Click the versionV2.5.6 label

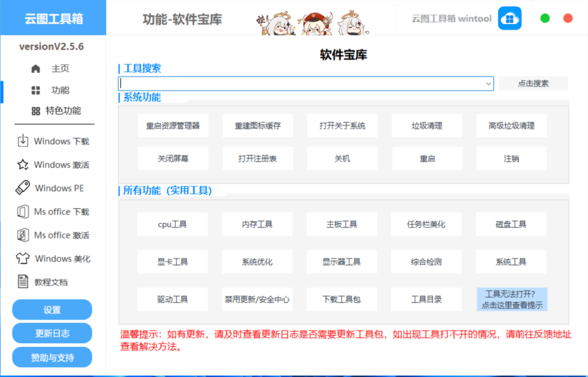[x=51, y=46]
